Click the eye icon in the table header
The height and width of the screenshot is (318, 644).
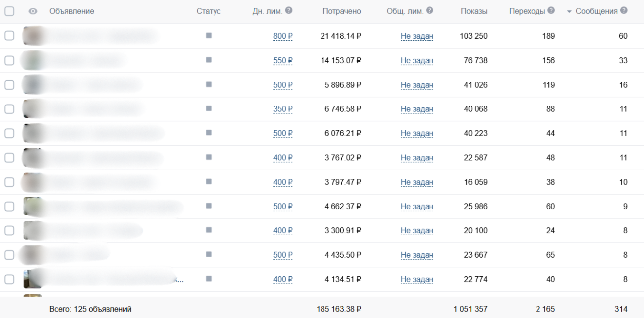coord(33,11)
